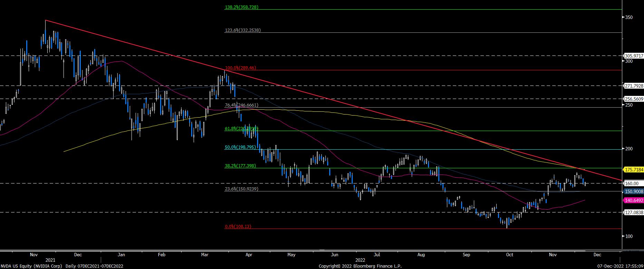The image size is (644, 269).
Task: Click the Sep month axis label
Action: pos(466,255)
